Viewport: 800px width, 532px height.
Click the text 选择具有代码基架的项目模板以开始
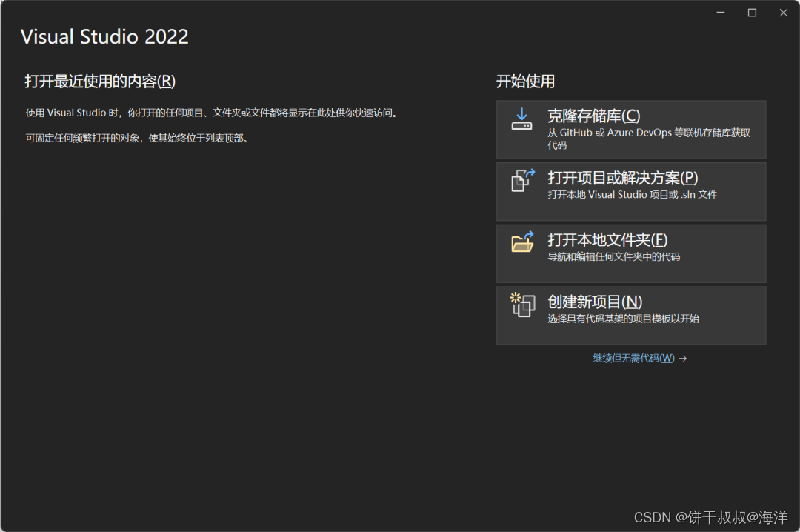tap(624, 319)
